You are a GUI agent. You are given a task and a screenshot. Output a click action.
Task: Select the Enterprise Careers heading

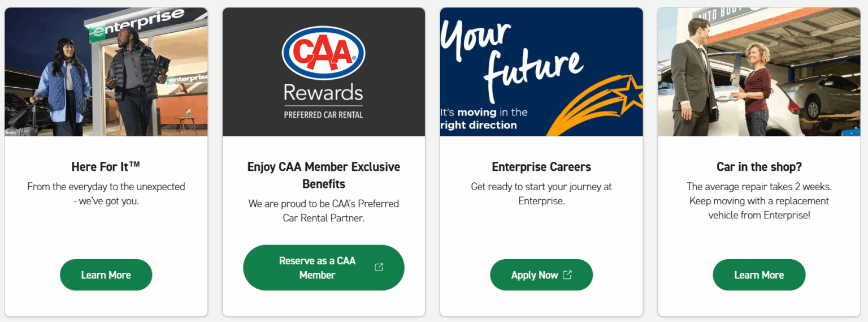(x=541, y=166)
